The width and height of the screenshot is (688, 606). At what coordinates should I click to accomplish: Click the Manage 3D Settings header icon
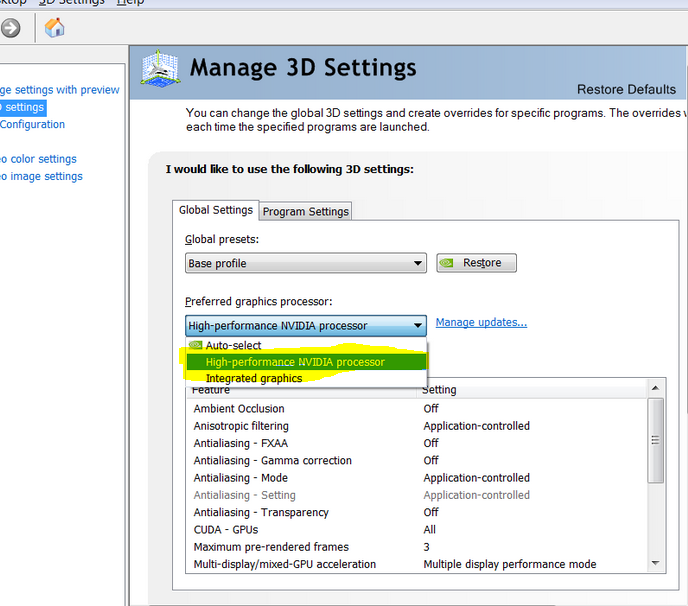161,68
